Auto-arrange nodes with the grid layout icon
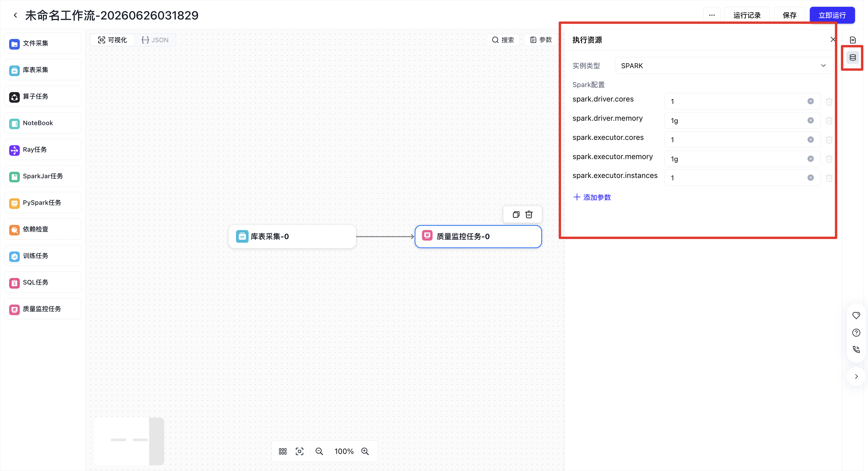This screenshot has height=471, width=868. tap(283, 452)
